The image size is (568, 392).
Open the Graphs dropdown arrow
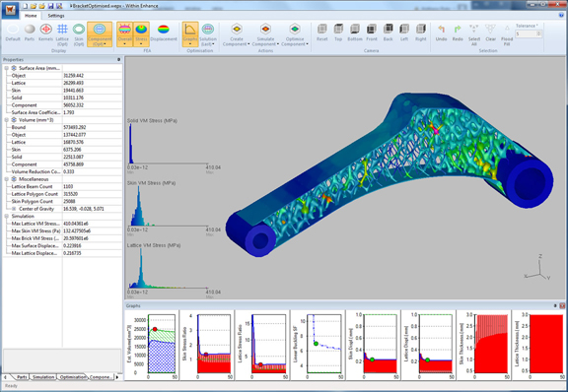(x=190, y=44)
